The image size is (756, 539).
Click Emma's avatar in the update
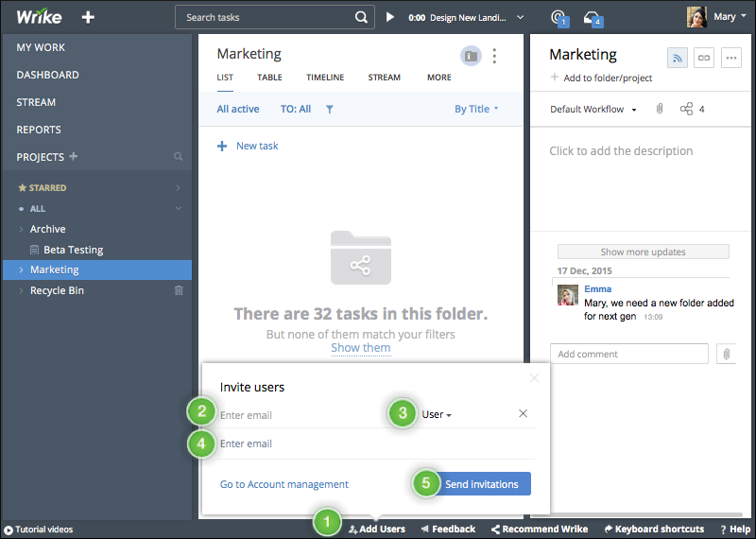pos(568,295)
